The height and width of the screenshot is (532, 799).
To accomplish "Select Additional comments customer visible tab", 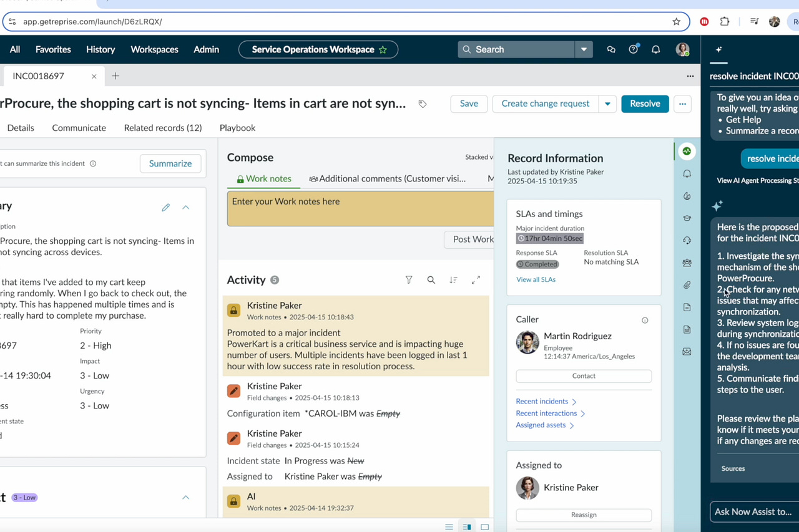I will 387,179.
